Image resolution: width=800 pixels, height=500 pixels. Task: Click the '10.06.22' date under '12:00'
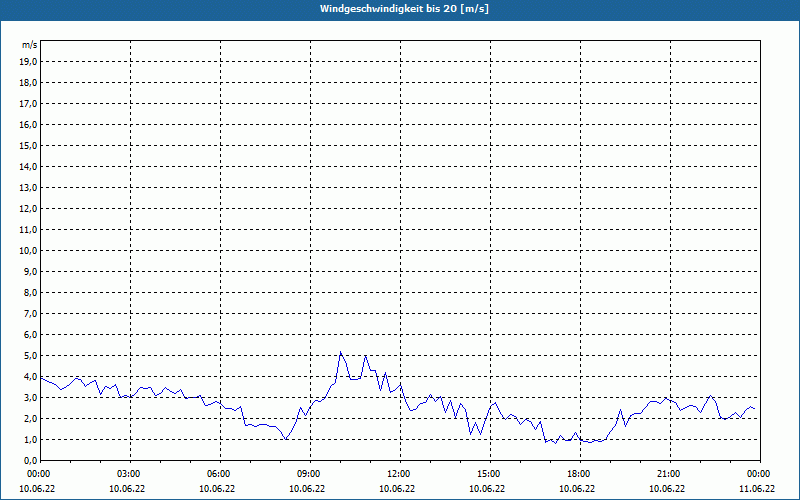click(397, 488)
